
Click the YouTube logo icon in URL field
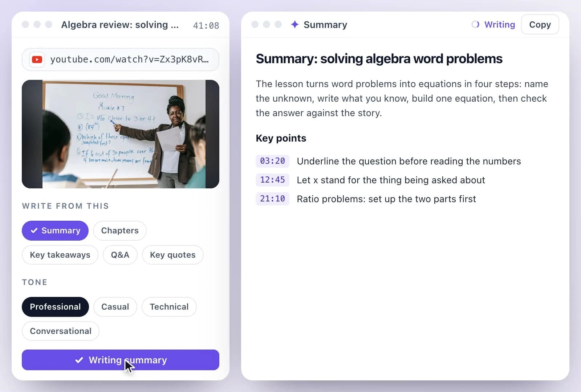click(37, 60)
